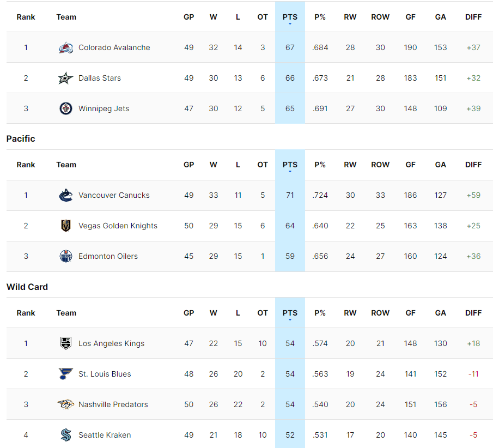The width and height of the screenshot is (493, 448).
Task: Toggle PTS sort arrow in Wild Card table
Action: click(x=290, y=320)
